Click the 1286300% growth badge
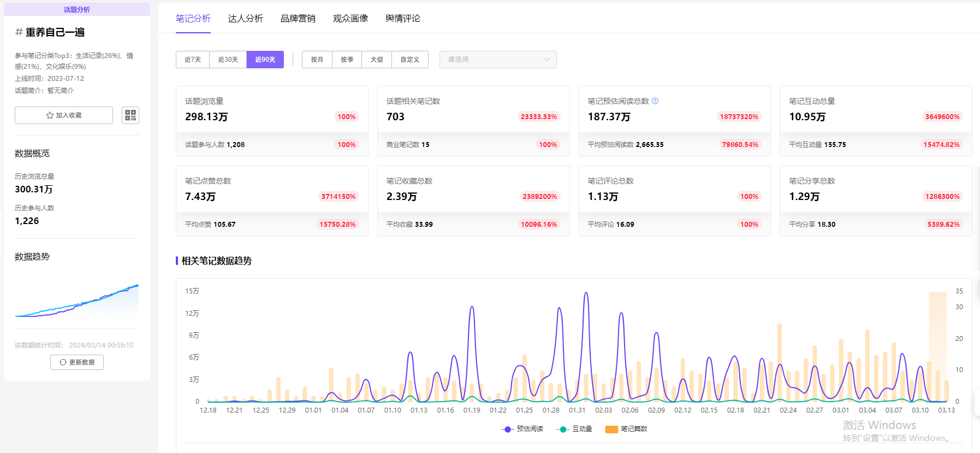 [942, 196]
